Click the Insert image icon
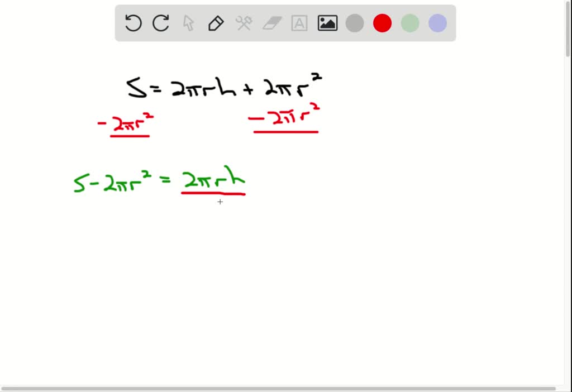Viewport: 572px width, 392px height. click(327, 23)
